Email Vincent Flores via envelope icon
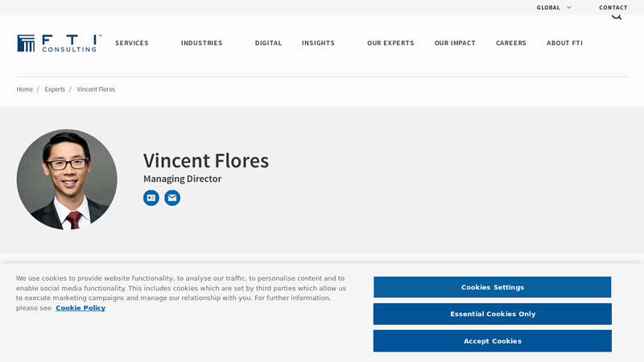This screenshot has height=362, width=644. 172,198
